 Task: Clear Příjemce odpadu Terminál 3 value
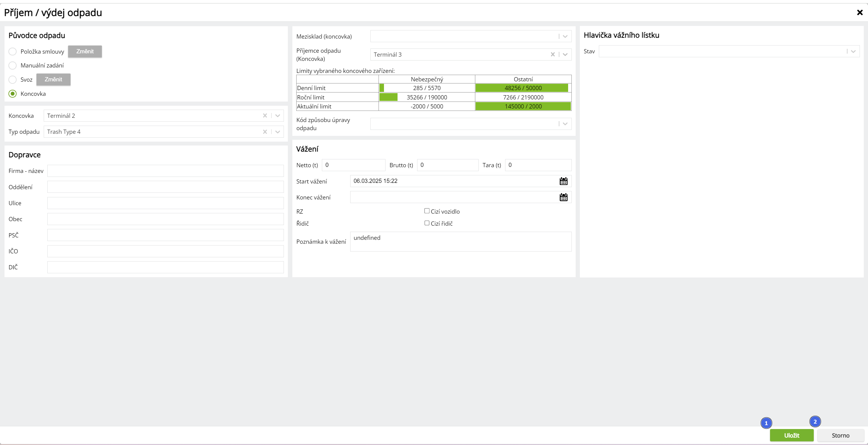click(553, 55)
